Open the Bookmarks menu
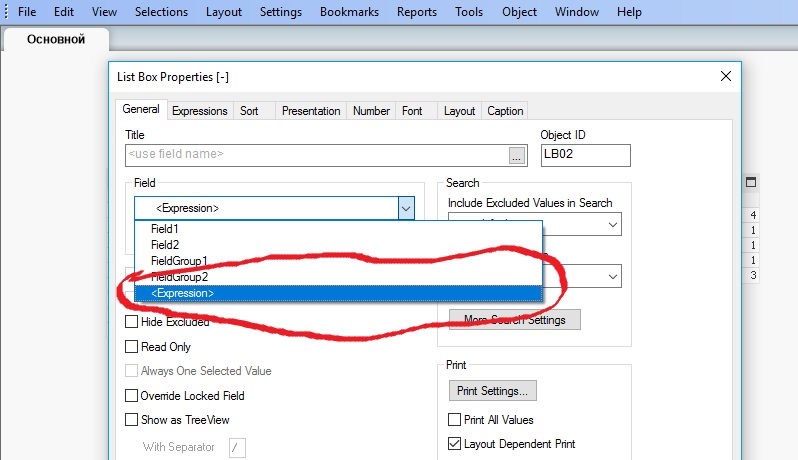Viewport: 798px width, 460px height. pos(350,12)
